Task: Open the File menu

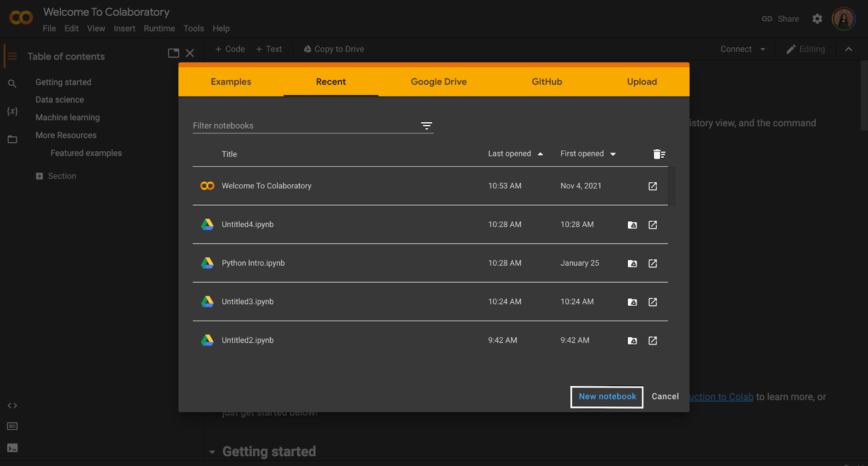Action: 49,29
